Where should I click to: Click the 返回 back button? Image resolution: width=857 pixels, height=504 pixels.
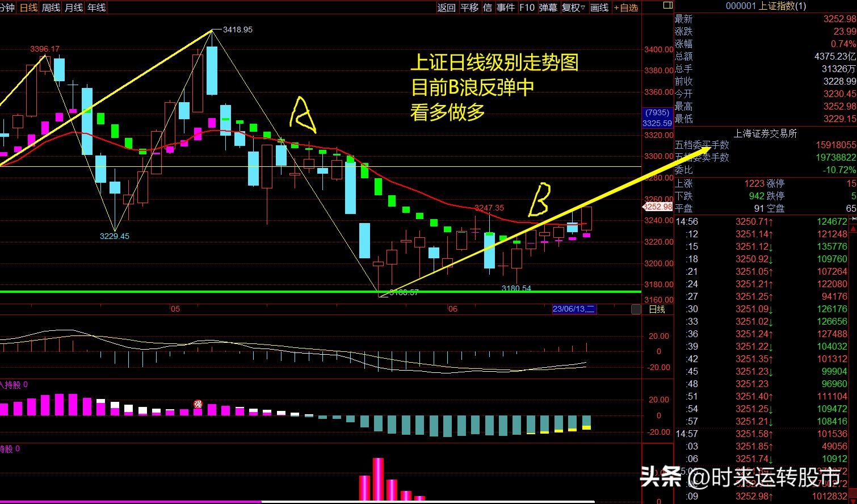447,8
